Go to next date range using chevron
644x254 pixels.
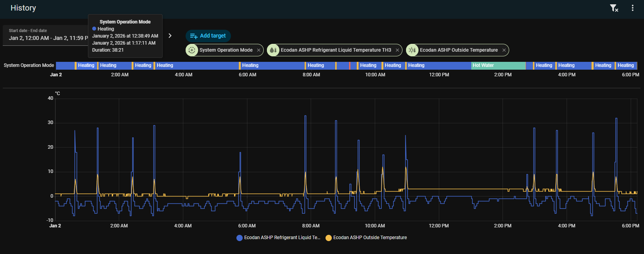[170, 36]
